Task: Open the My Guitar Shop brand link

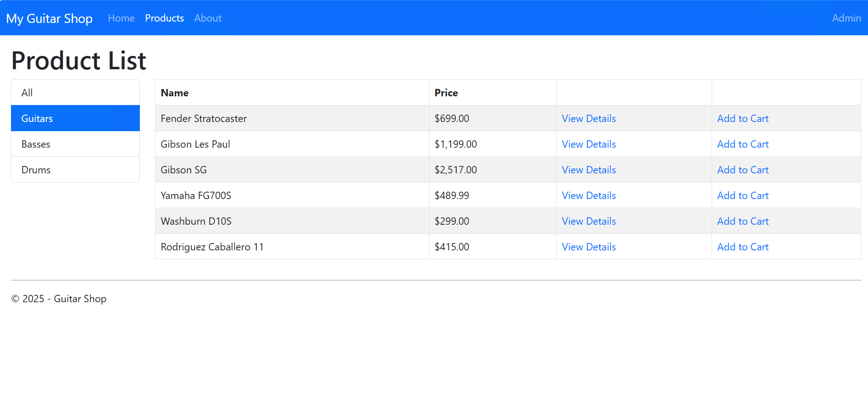Action: (x=50, y=18)
